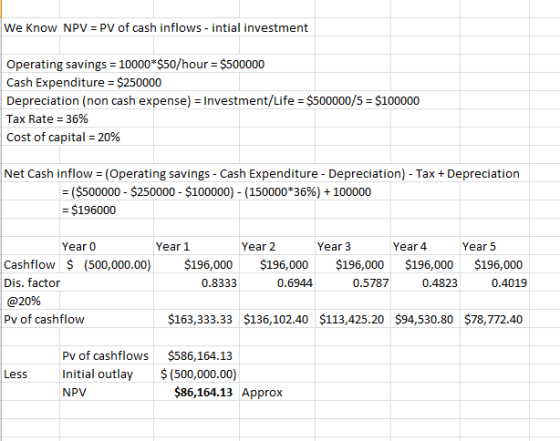The width and height of the screenshot is (560, 441).
Task: Select the $113,425.20 present value cell
Action: [351, 319]
